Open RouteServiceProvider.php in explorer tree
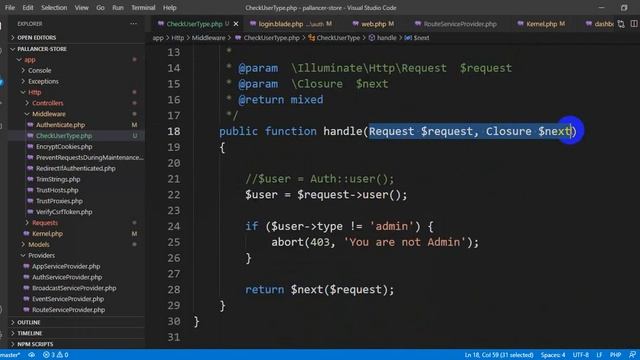Viewport: 640px width, 360px height. (x=76, y=310)
